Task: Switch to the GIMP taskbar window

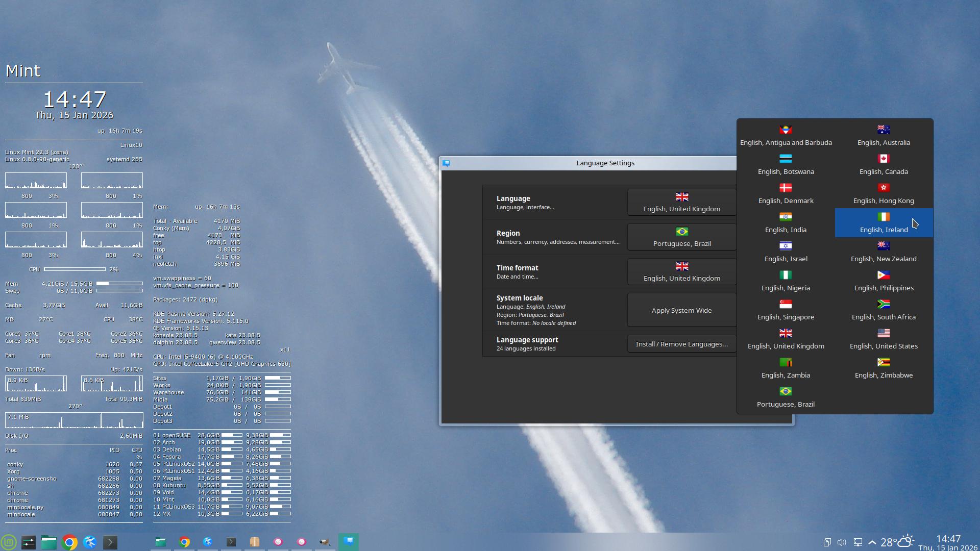Action: tap(325, 542)
